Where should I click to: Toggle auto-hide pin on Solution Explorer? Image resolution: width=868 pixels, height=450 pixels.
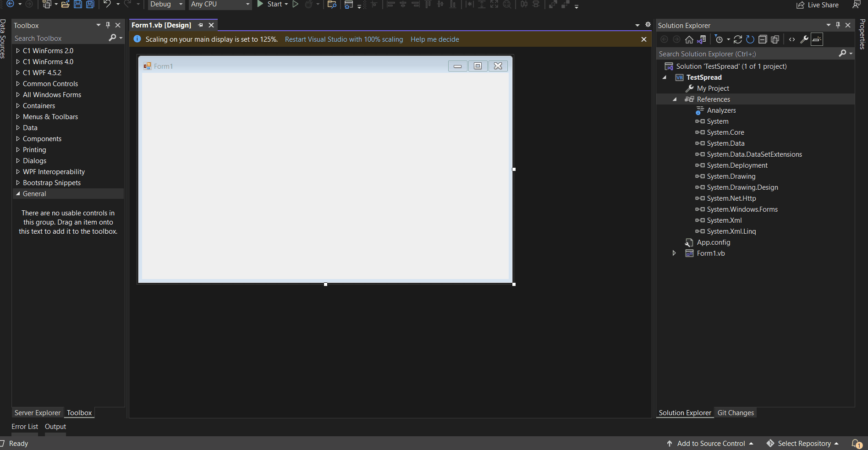tap(838, 25)
